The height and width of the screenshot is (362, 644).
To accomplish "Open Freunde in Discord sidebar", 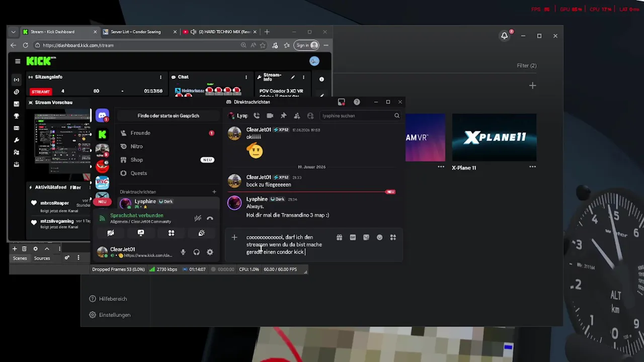I will 168,133.
